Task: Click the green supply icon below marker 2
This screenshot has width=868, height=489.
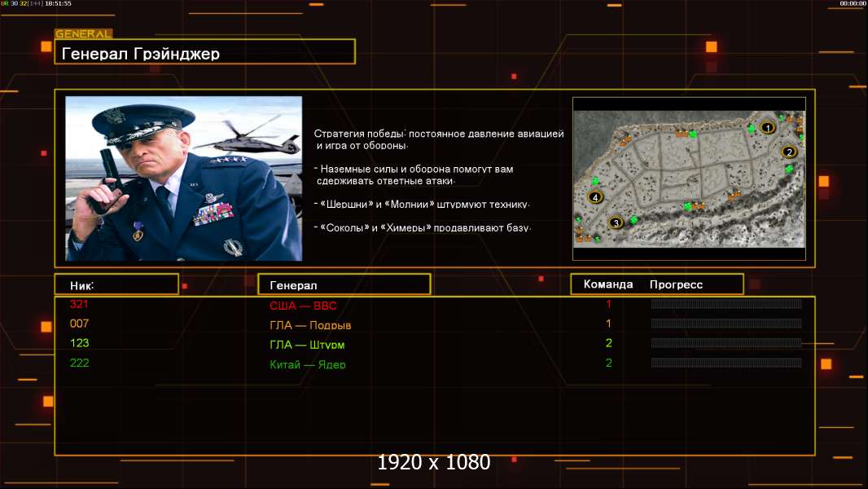Action: (789, 169)
